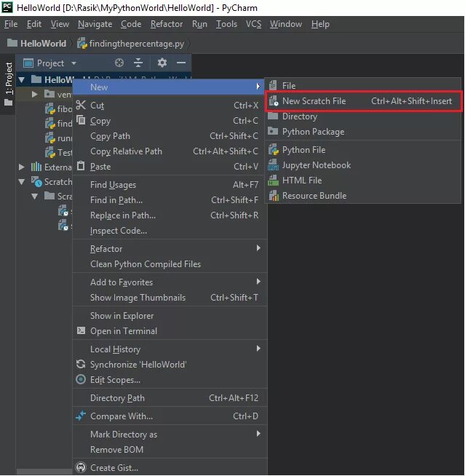Select Show Image Thumbnails entry
Image resolution: width=465 pixels, height=476 pixels.
coord(170,297)
